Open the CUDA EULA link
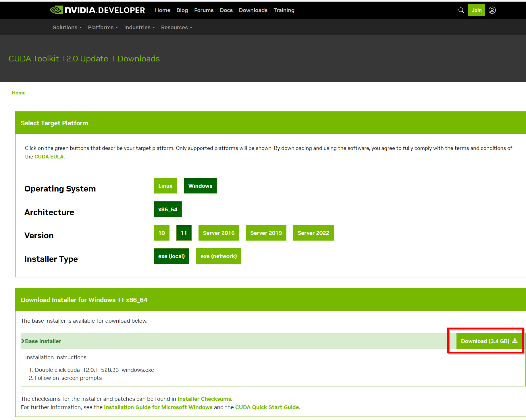Viewport: 526px width, 420px height. click(x=49, y=157)
